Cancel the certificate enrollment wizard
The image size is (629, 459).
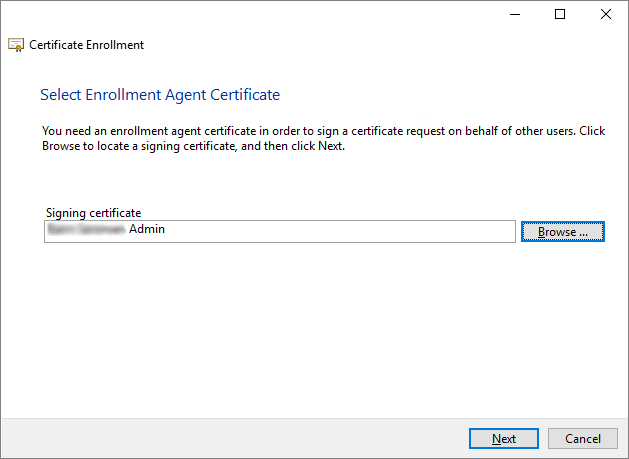point(582,439)
